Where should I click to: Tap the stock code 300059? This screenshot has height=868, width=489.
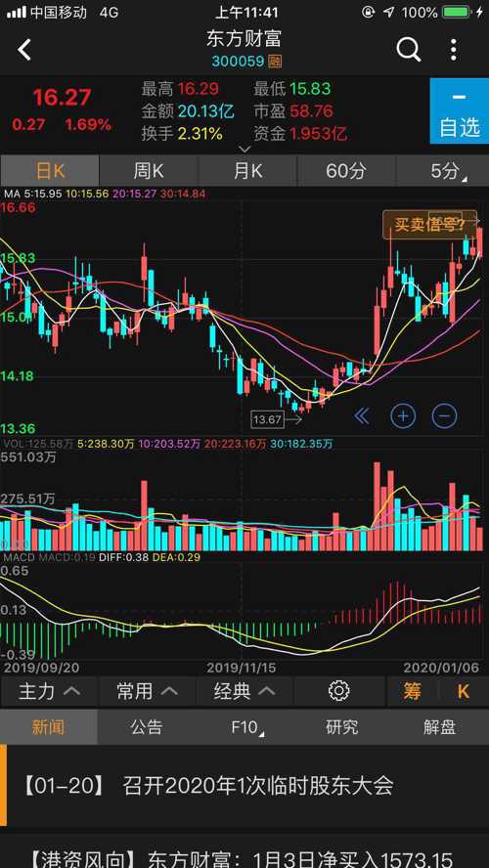[x=238, y=62]
